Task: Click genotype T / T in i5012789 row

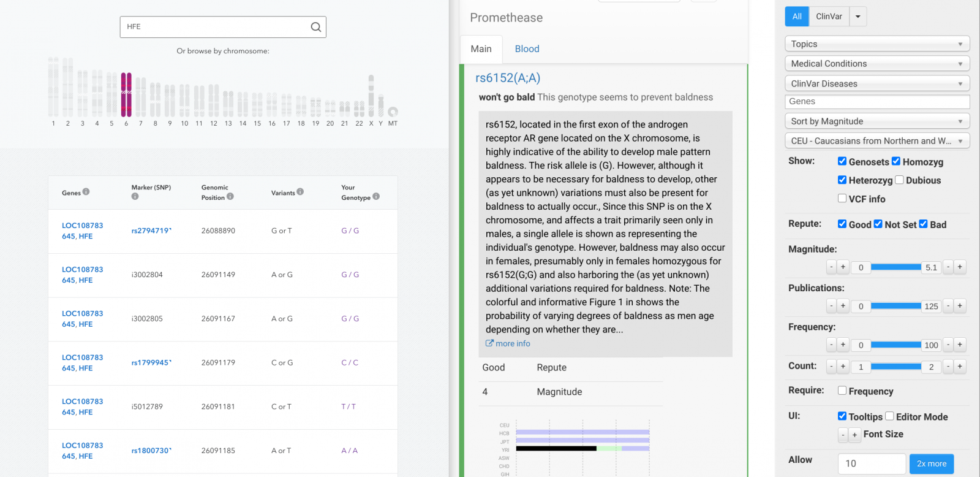Action: pos(349,407)
